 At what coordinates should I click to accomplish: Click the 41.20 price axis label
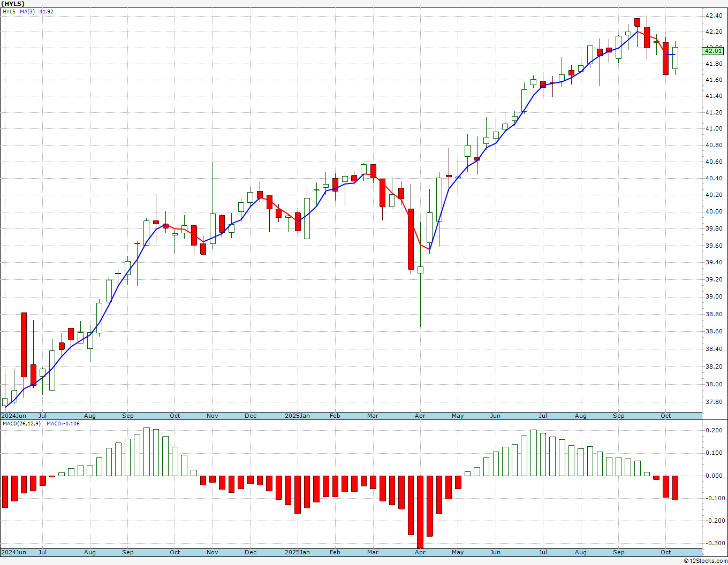pyautogui.click(x=714, y=112)
